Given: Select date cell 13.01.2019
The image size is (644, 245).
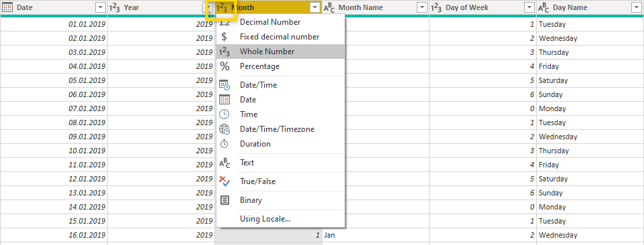Looking at the screenshot, I should pyautogui.click(x=54, y=193).
